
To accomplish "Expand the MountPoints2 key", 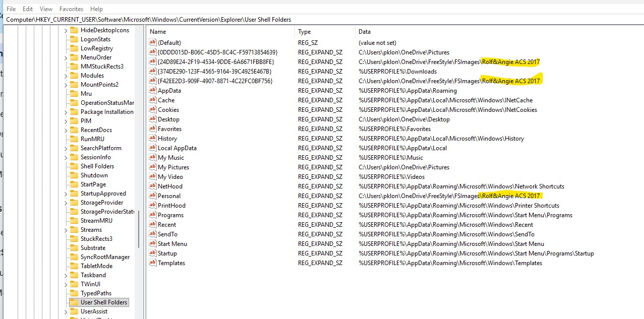I will coord(66,85).
